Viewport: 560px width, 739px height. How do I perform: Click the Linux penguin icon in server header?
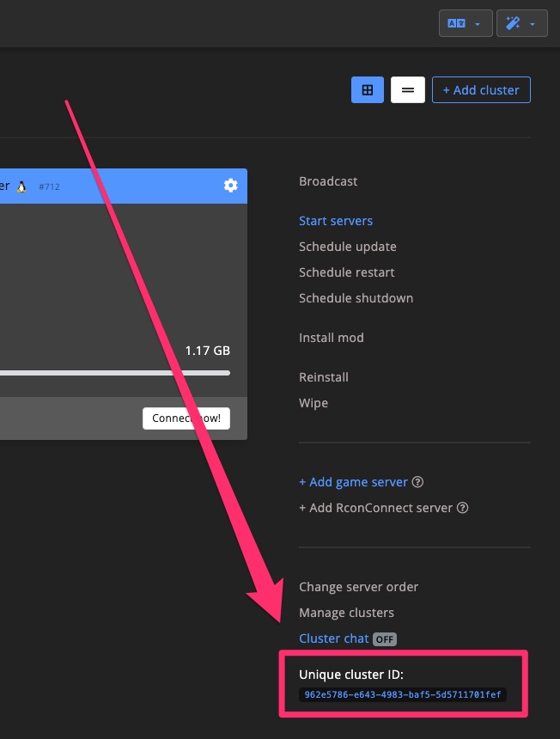tap(21, 186)
